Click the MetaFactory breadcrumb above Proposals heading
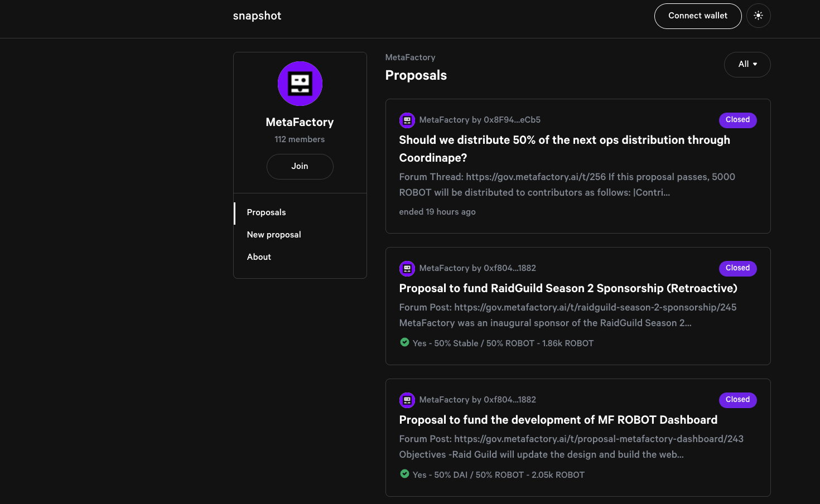The image size is (820, 504). pyautogui.click(x=410, y=57)
